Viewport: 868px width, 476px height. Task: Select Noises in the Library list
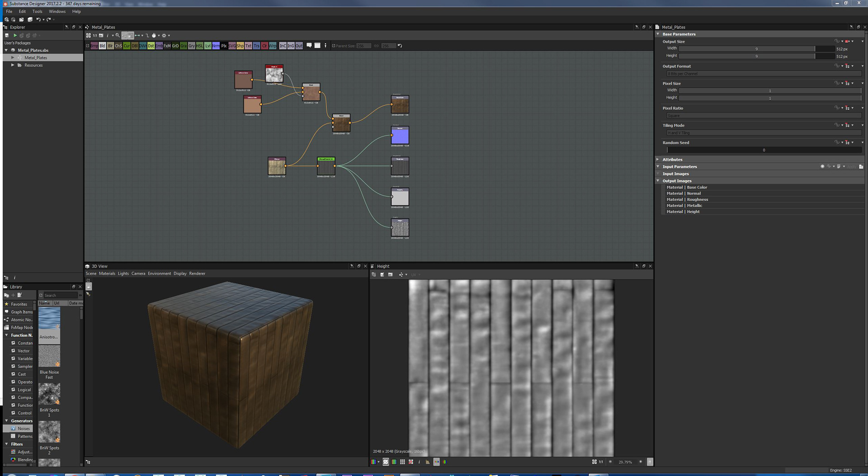(x=24, y=429)
